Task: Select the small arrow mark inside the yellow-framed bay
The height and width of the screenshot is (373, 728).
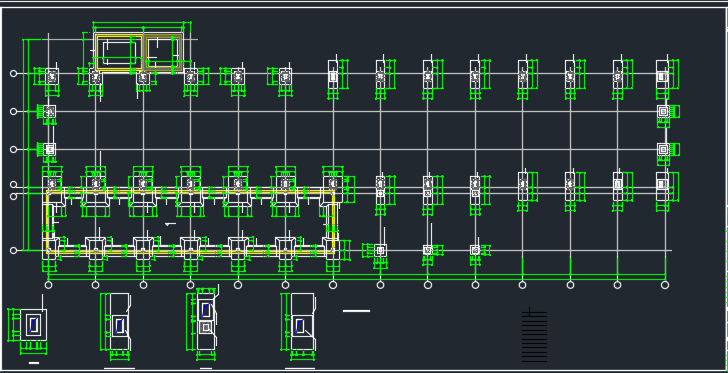Action: click(x=170, y=224)
